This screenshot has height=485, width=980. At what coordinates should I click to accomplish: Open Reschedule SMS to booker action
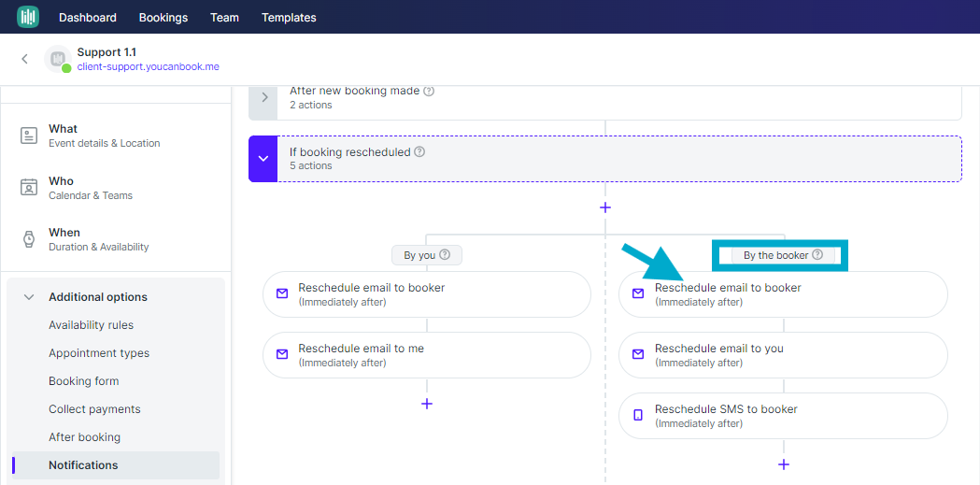(783, 416)
